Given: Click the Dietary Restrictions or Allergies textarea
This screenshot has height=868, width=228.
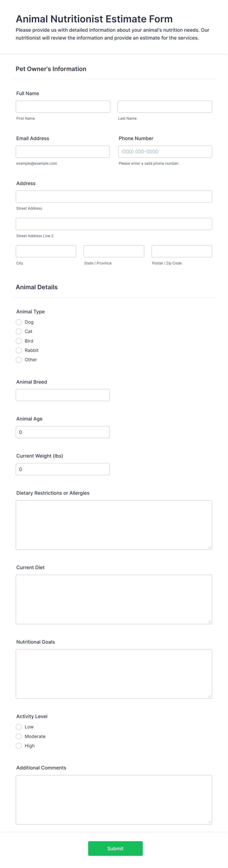Looking at the screenshot, I should tap(114, 525).
